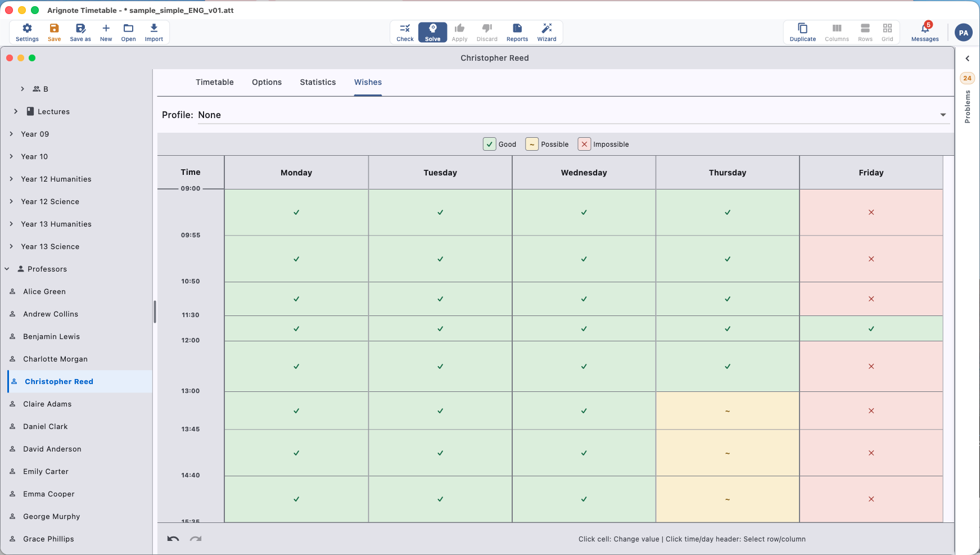Switch to Grid layout
This screenshot has width=980, height=555.
pyautogui.click(x=887, y=33)
